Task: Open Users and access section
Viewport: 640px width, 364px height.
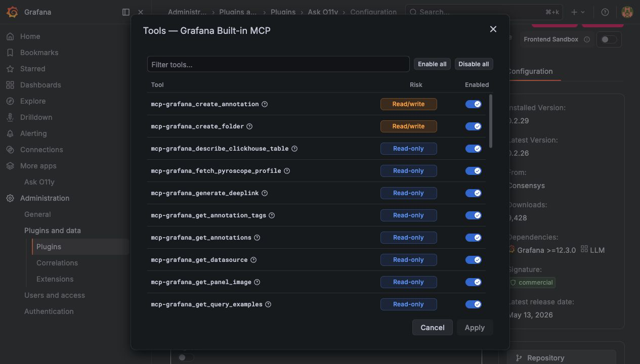Action: [55, 295]
